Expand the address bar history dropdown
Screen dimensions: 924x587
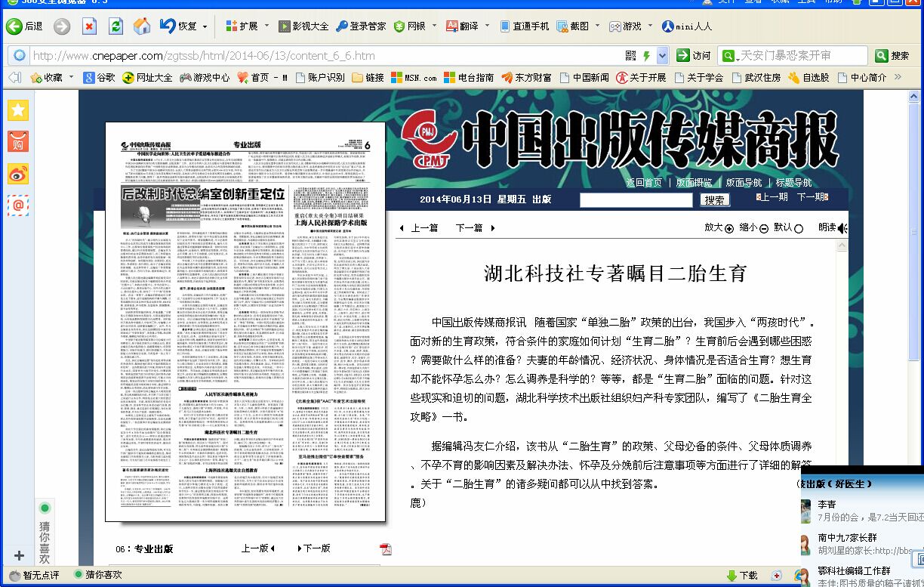pyautogui.click(x=662, y=56)
